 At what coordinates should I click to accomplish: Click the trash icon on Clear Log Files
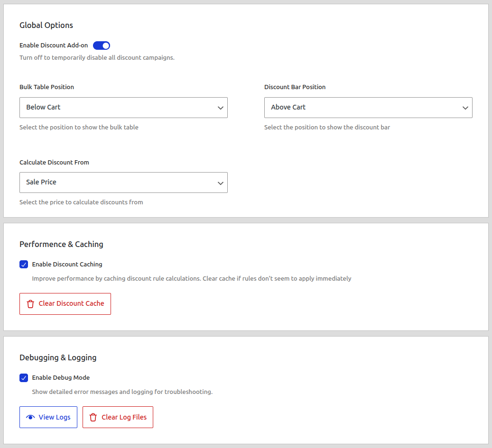(93, 417)
